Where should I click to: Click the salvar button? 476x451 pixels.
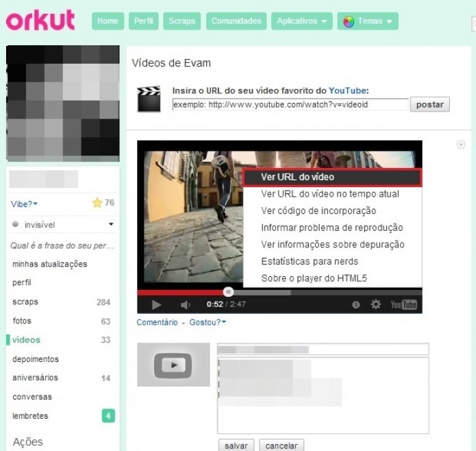[x=236, y=446]
